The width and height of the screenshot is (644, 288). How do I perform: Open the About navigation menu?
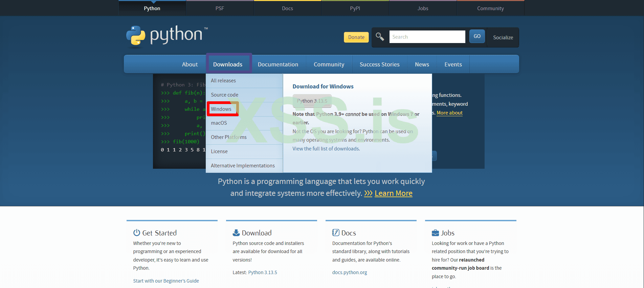pyautogui.click(x=190, y=64)
